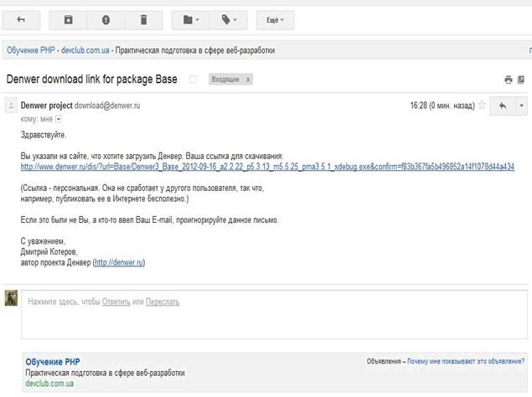Report message as spam

point(106,20)
